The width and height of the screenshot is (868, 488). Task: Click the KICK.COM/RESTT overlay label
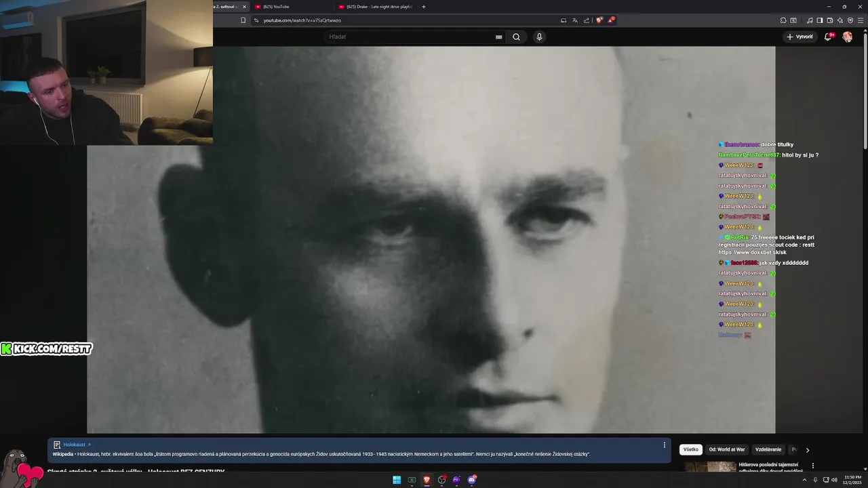pyautogui.click(x=46, y=349)
